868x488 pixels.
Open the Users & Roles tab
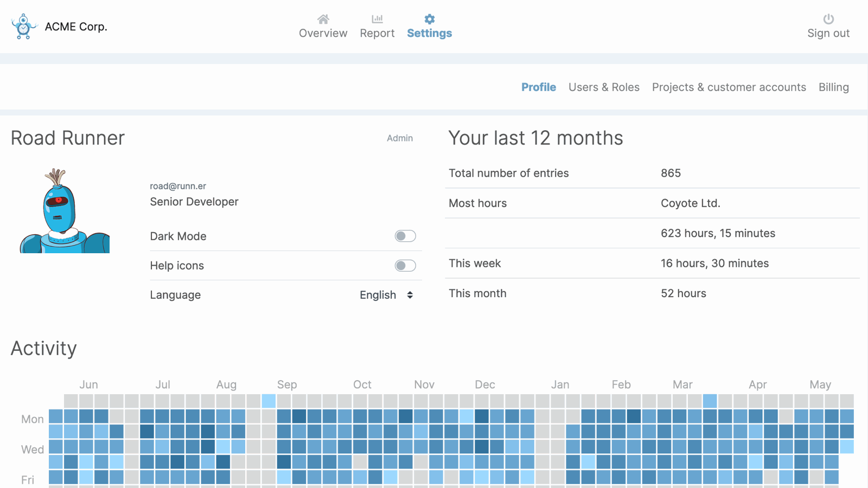tap(604, 87)
